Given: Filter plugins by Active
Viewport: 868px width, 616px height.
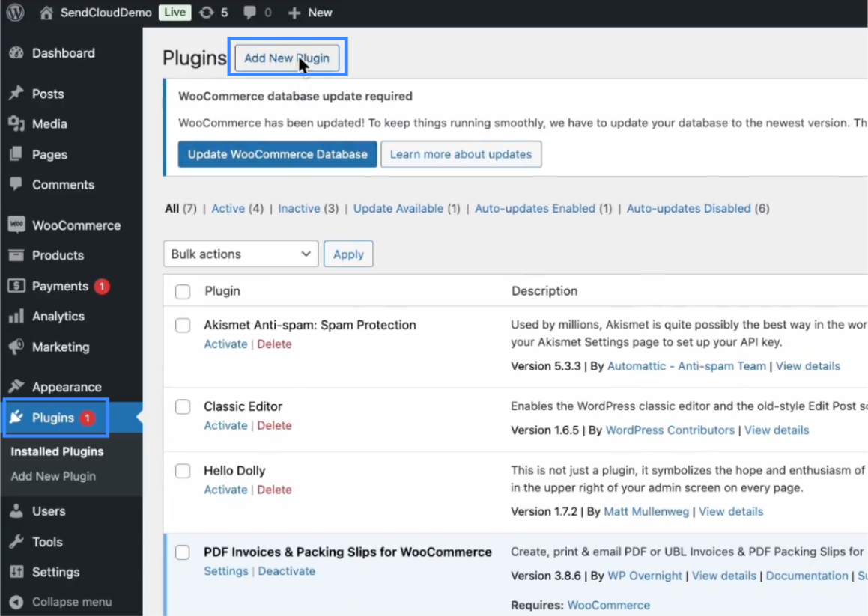Looking at the screenshot, I should pos(228,208).
